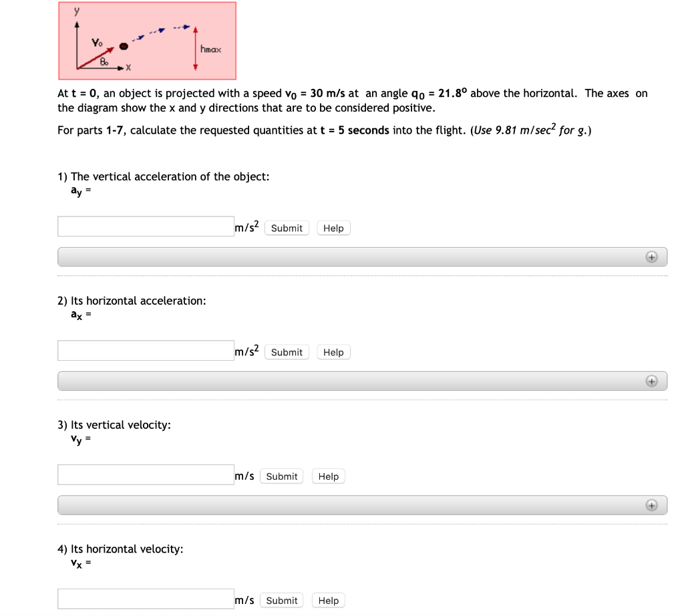
Task: Open Help for the vertical velocity question
Action: pyautogui.click(x=328, y=476)
